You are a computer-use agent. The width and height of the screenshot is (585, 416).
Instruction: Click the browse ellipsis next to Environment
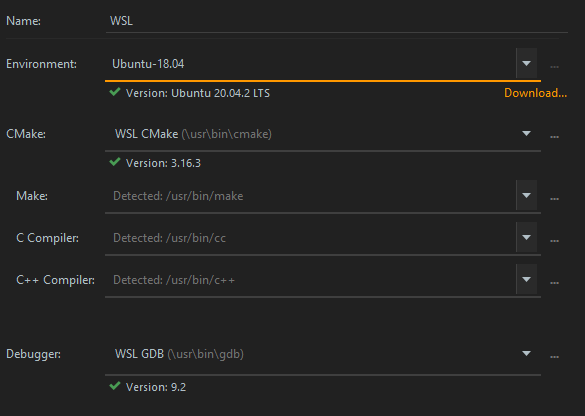coord(554,67)
